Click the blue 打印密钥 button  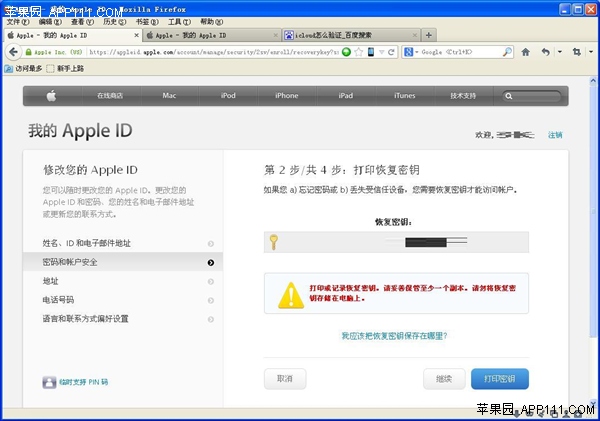coord(499,379)
